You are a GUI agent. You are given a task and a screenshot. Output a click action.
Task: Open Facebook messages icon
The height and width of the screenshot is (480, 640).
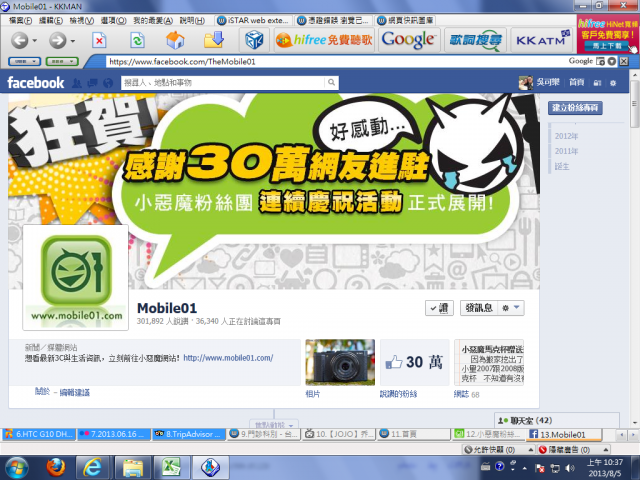pos(93,83)
